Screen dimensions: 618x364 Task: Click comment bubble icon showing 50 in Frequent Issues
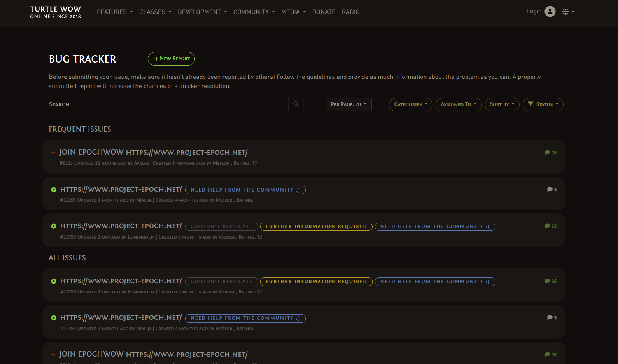click(x=547, y=152)
